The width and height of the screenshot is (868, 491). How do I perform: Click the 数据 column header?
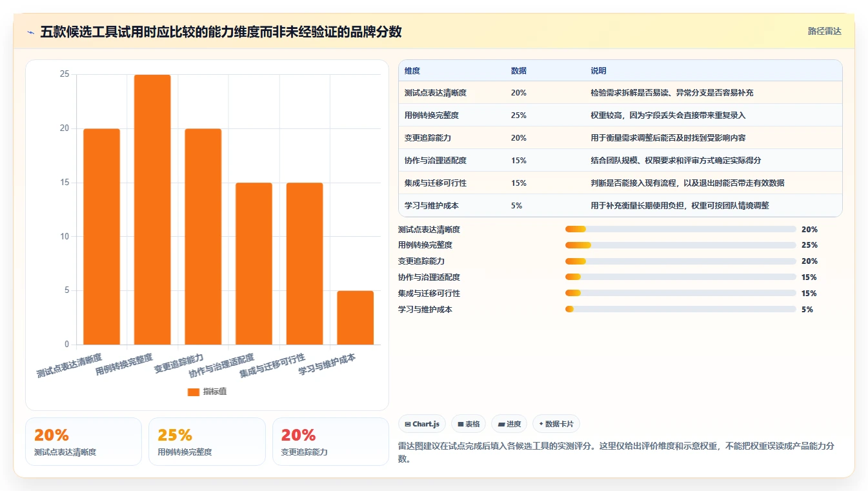click(519, 70)
